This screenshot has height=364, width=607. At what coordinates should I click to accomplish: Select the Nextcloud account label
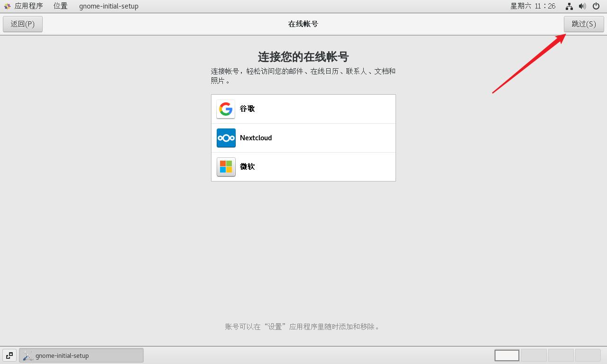[256, 138]
